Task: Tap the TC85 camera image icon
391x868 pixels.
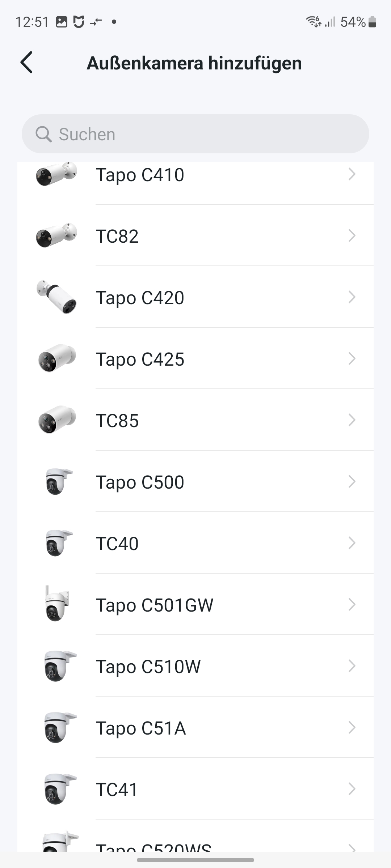Action: (56, 420)
